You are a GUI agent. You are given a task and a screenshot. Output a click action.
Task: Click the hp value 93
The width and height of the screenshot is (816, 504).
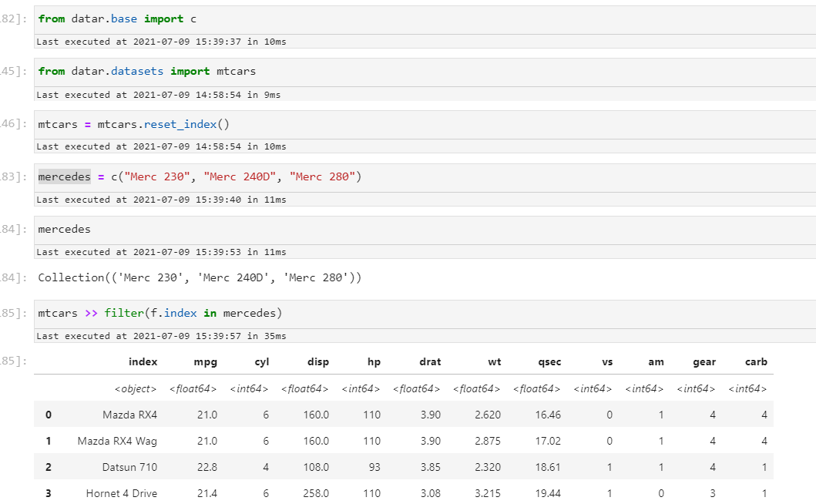coord(374,468)
